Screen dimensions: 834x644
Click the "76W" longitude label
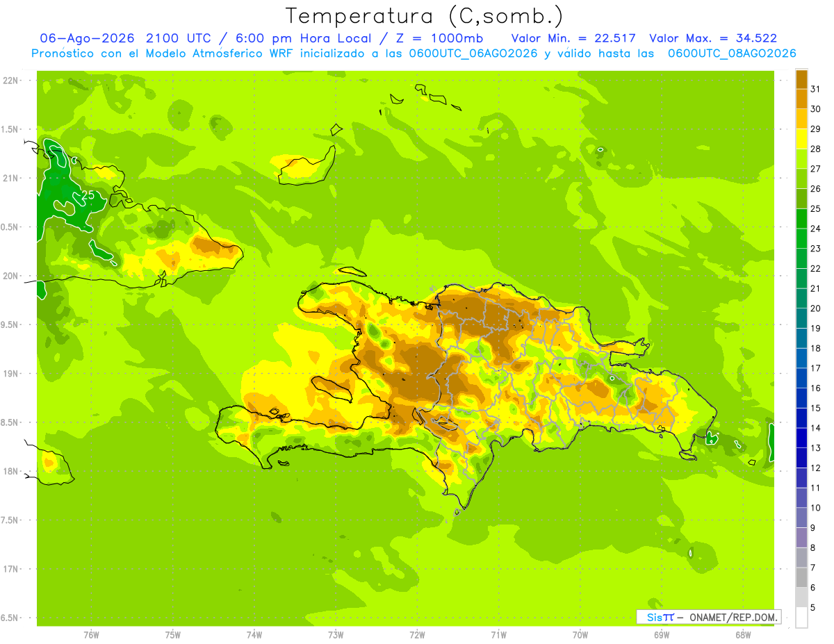91,634
